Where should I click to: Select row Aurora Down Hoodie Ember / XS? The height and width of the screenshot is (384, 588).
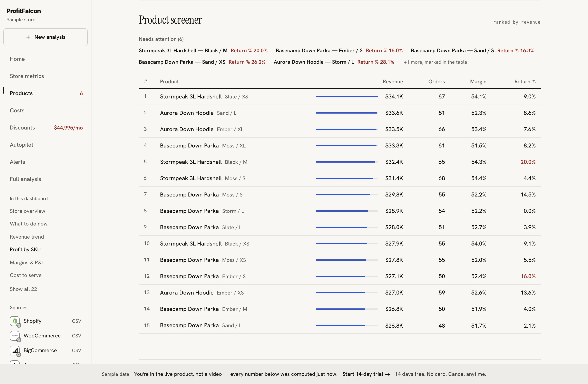(340, 292)
